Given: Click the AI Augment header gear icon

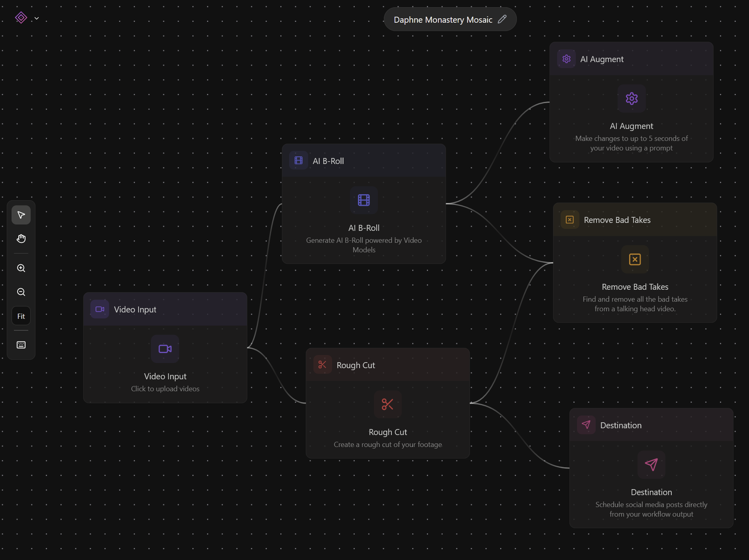Looking at the screenshot, I should (566, 59).
